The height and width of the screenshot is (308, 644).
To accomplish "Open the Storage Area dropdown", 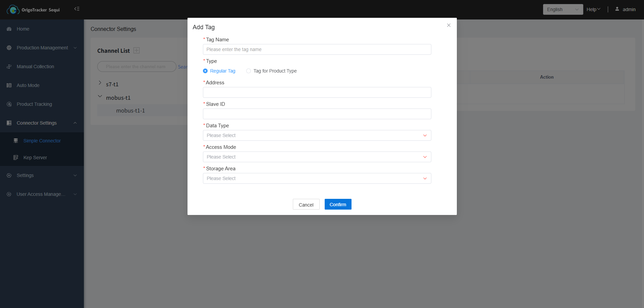I will click(x=317, y=178).
